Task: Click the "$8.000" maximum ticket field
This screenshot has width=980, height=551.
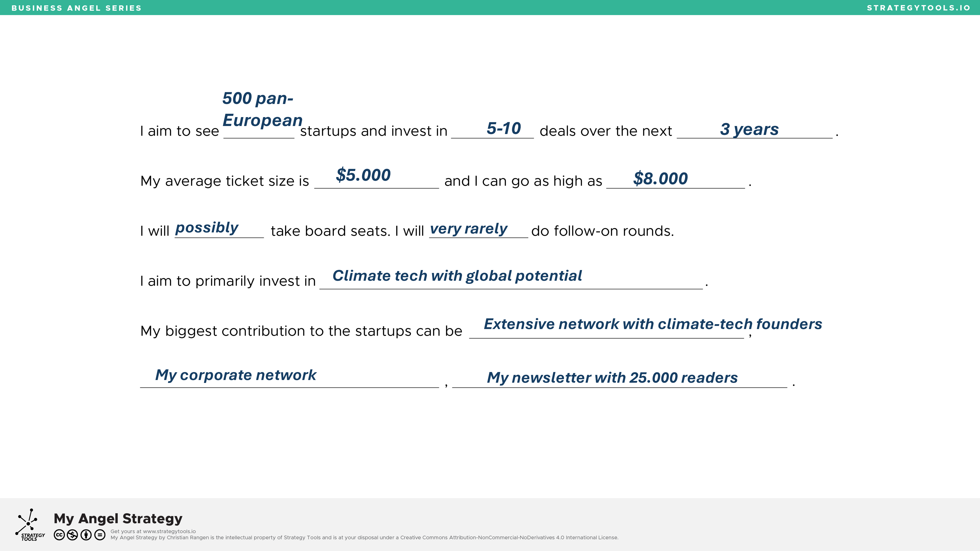Action: tap(660, 178)
